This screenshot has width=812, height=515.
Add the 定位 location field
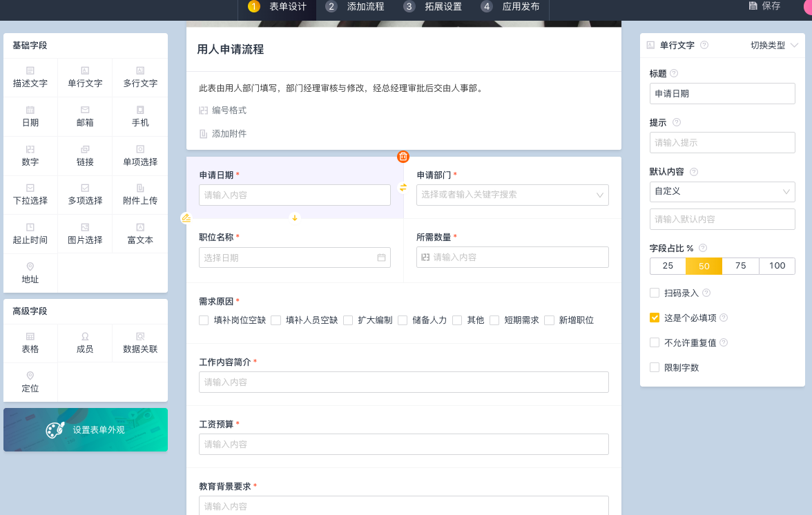(30, 381)
